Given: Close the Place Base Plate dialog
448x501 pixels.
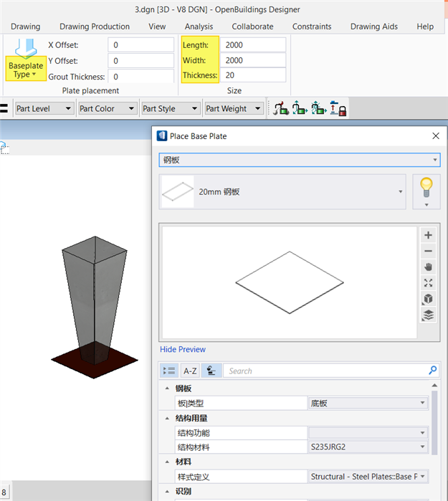Looking at the screenshot, I should [x=436, y=135].
